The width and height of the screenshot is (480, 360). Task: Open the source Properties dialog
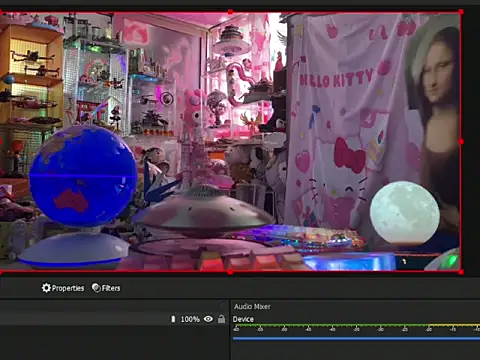pyautogui.click(x=63, y=288)
